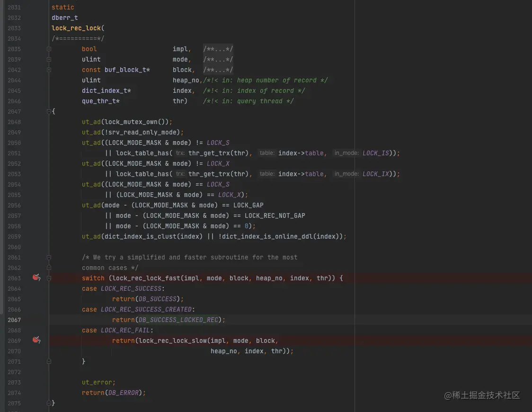Click line number 2067 in gutter

[x=14, y=320]
